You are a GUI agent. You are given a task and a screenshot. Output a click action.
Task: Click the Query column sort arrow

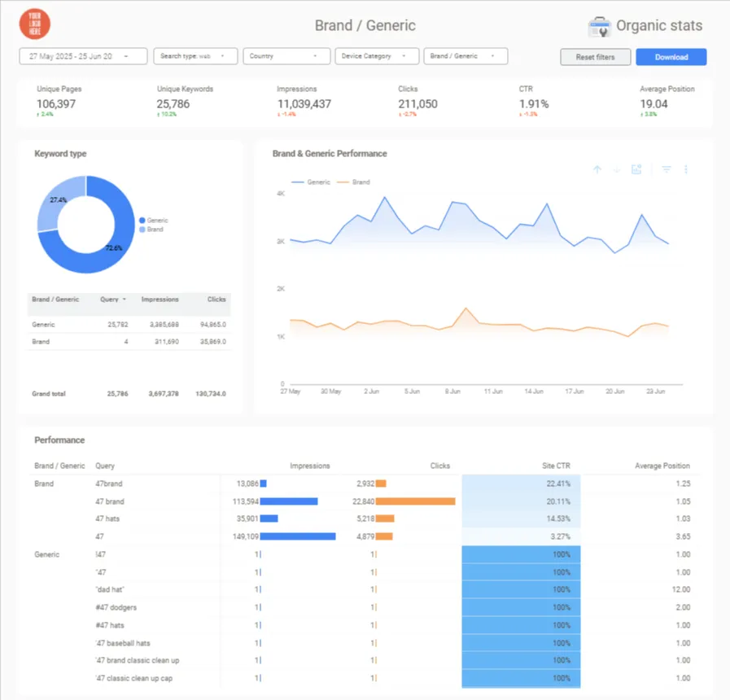click(125, 300)
